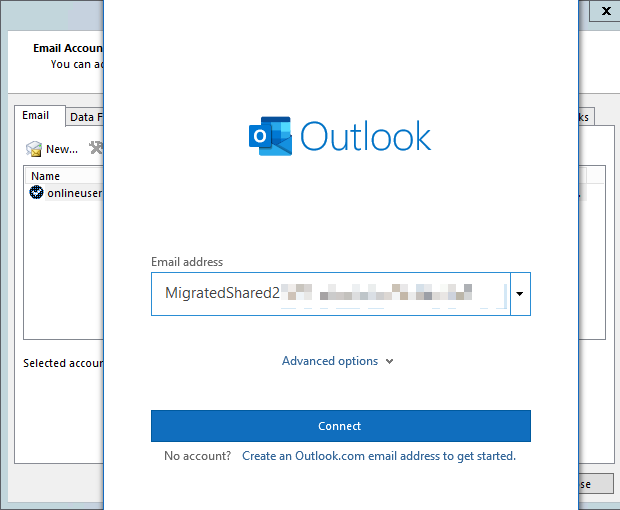
Task: Switch to the Email tab in Account Settings
Action: 40,115
